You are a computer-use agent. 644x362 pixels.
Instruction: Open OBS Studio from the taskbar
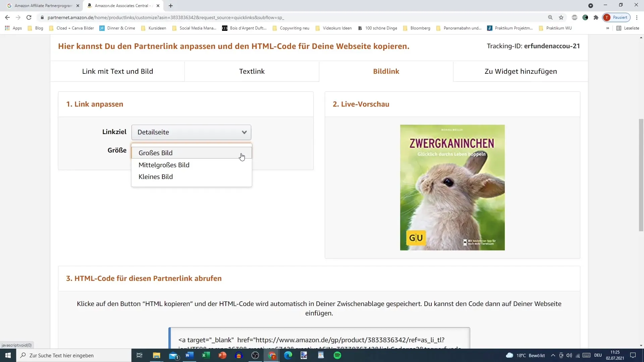255,355
